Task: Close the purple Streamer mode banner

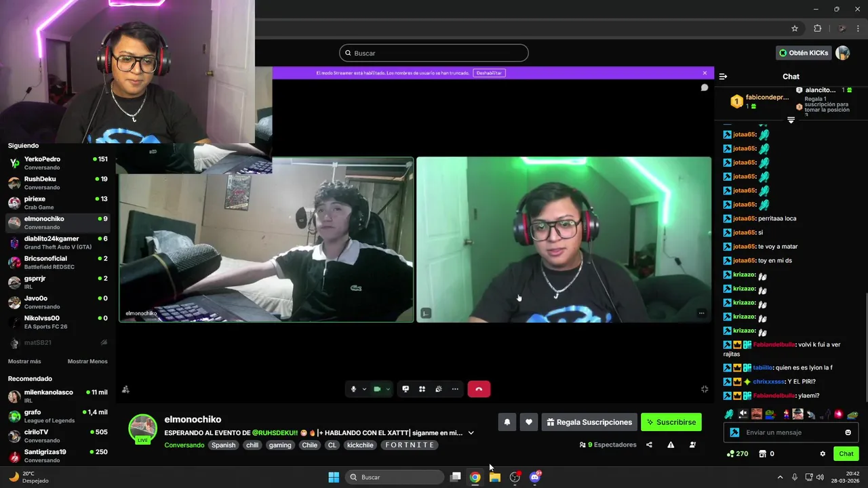Action: pos(705,73)
